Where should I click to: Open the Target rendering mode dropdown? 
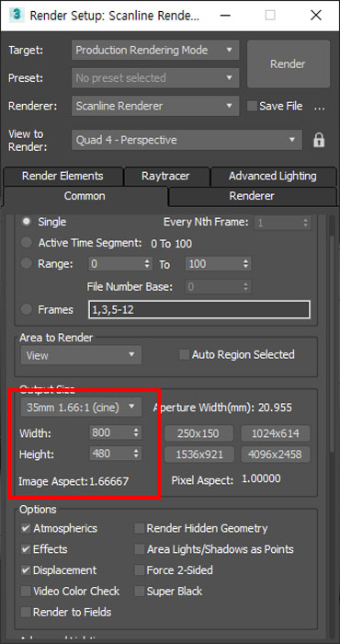(155, 50)
